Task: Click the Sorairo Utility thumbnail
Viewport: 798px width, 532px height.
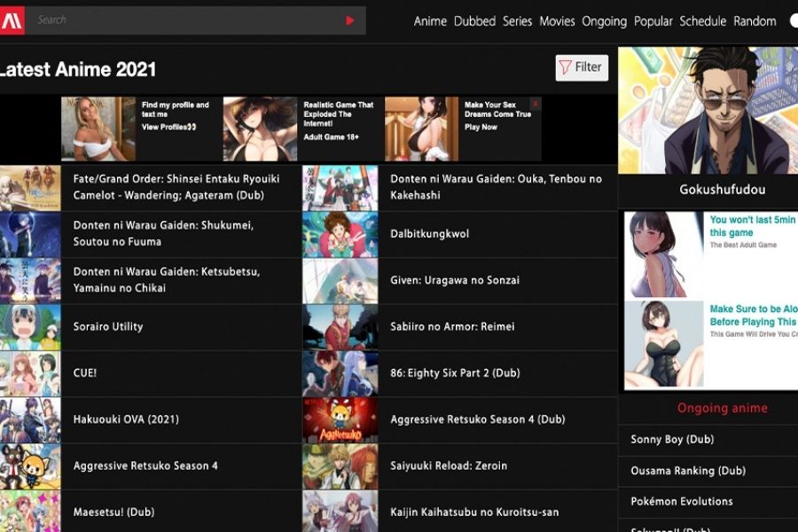Action: pos(30,327)
